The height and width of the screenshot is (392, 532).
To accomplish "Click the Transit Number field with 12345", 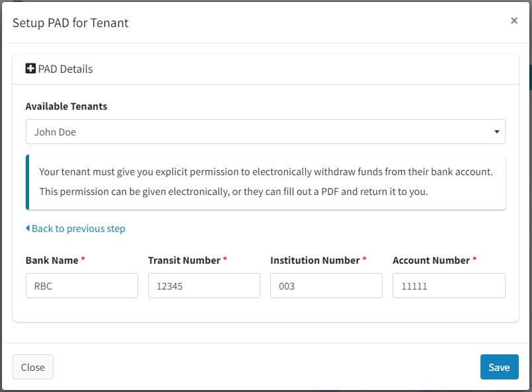I will tap(204, 286).
